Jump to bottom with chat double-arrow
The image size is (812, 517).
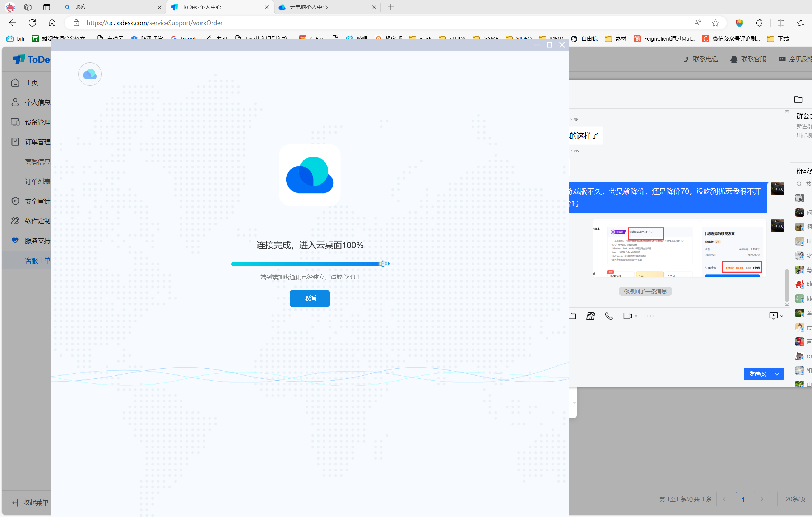pyautogui.click(x=787, y=304)
